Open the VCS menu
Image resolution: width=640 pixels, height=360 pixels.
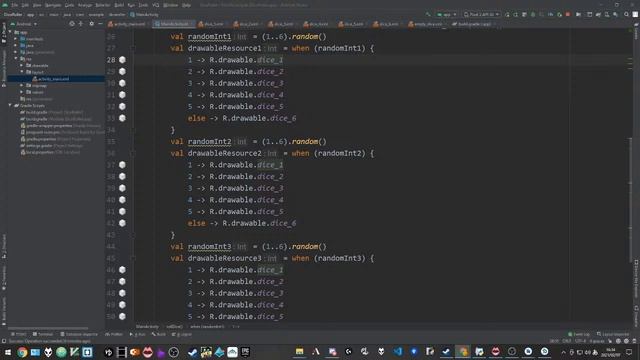[156, 5]
